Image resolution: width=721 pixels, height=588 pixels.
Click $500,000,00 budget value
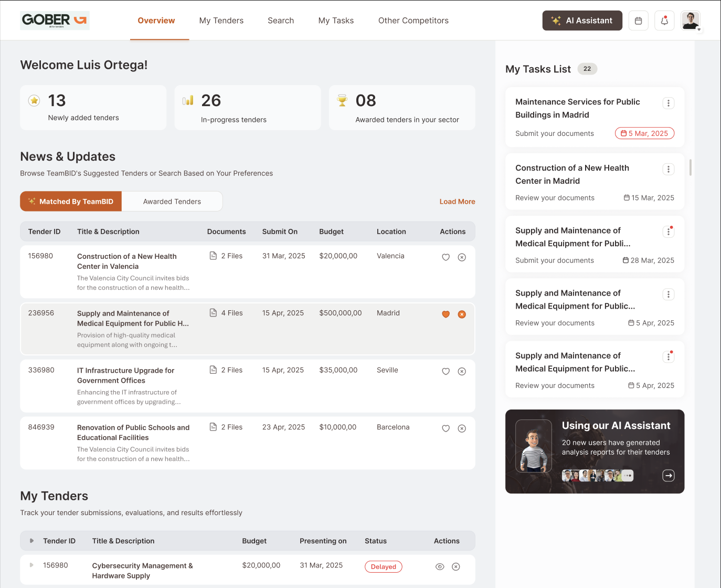click(x=340, y=313)
